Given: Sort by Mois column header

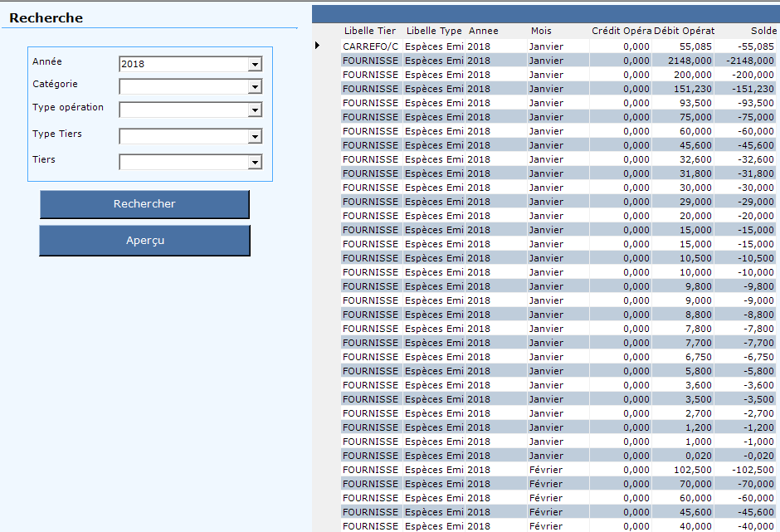Looking at the screenshot, I should point(541,31).
